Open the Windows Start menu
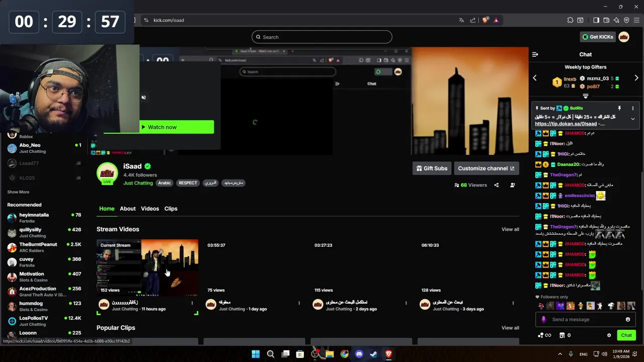The image size is (644, 362). click(x=256, y=354)
